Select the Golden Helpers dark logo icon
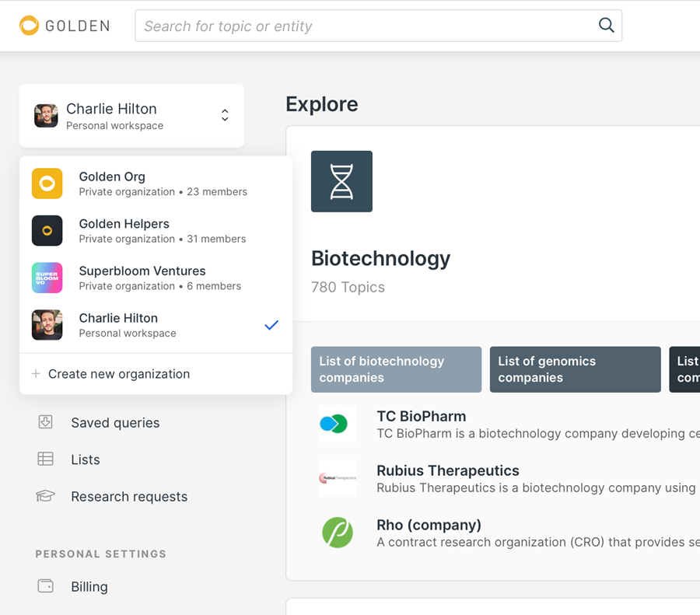The width and height of the screenshot is (700, 615). (x=47, y=231)
